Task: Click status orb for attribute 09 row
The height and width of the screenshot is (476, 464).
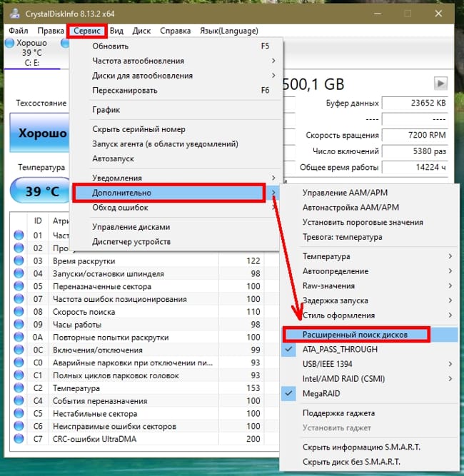Action: 19,325
